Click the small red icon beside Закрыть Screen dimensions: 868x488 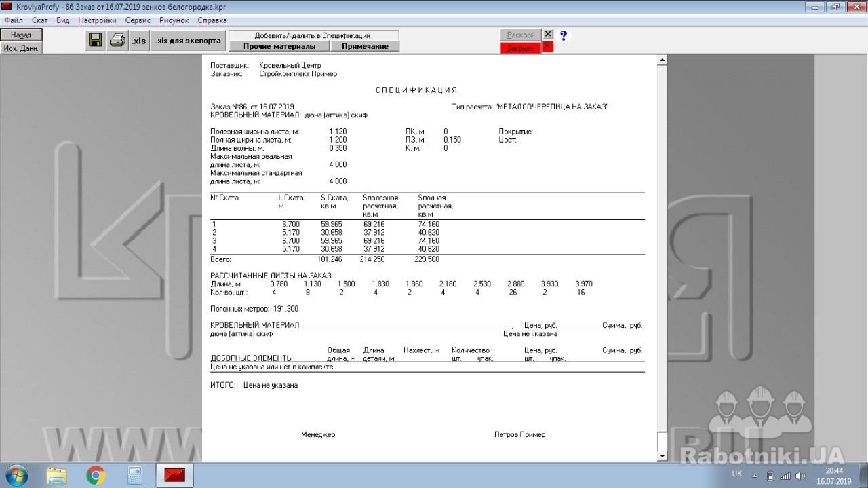click(x=548, y=47)
